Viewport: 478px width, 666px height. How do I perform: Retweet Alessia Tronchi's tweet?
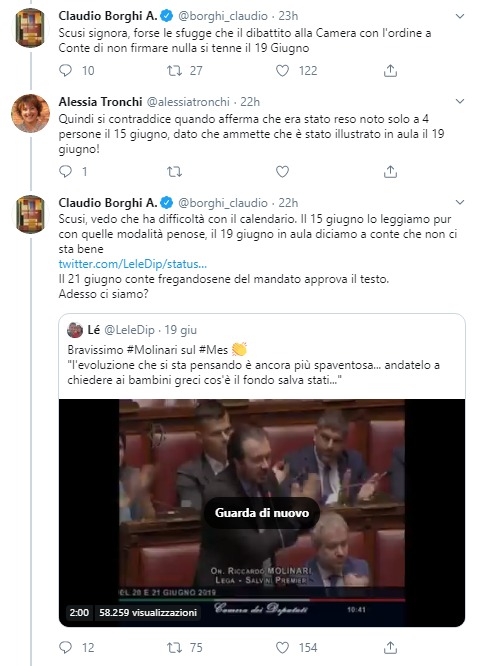174,172
